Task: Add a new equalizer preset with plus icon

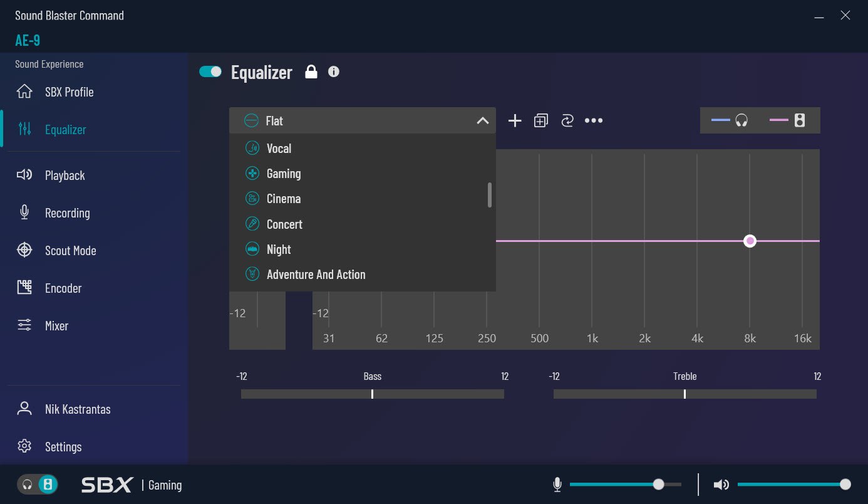Action: tap(515, 120)
